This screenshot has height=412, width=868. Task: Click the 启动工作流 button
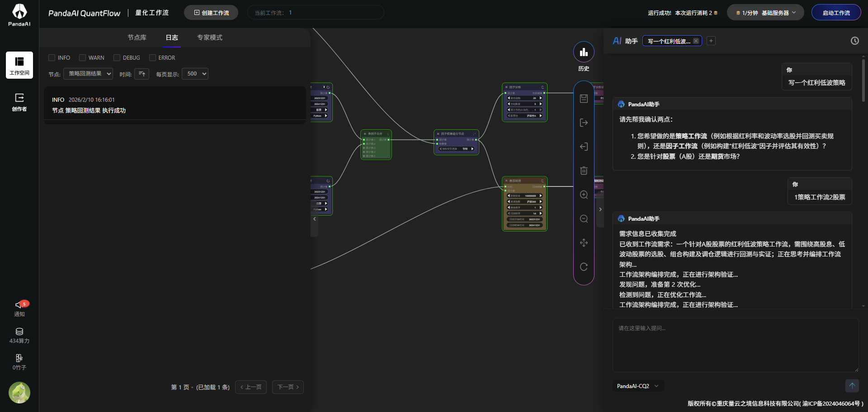[836, 13]
